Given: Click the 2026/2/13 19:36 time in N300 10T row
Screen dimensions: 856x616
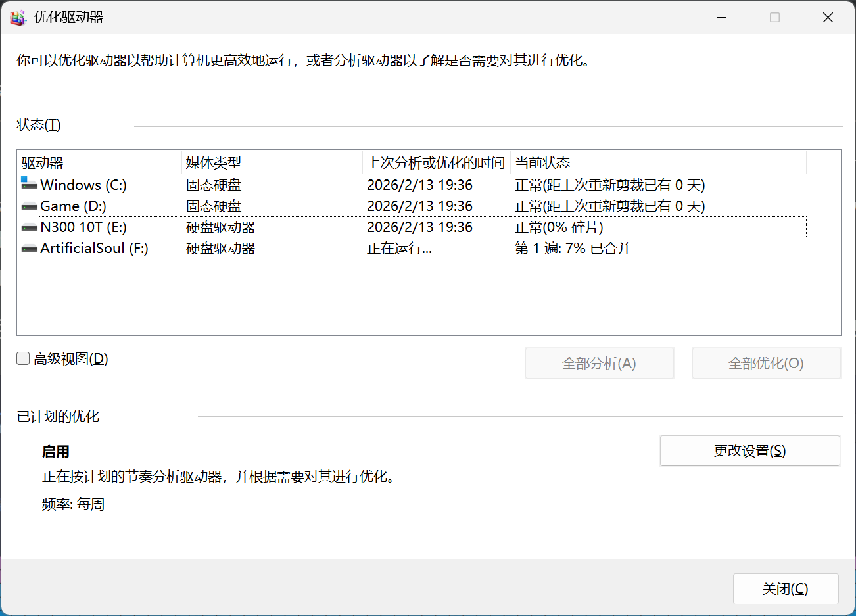Looking at the screenshot, I should point(419,227).
